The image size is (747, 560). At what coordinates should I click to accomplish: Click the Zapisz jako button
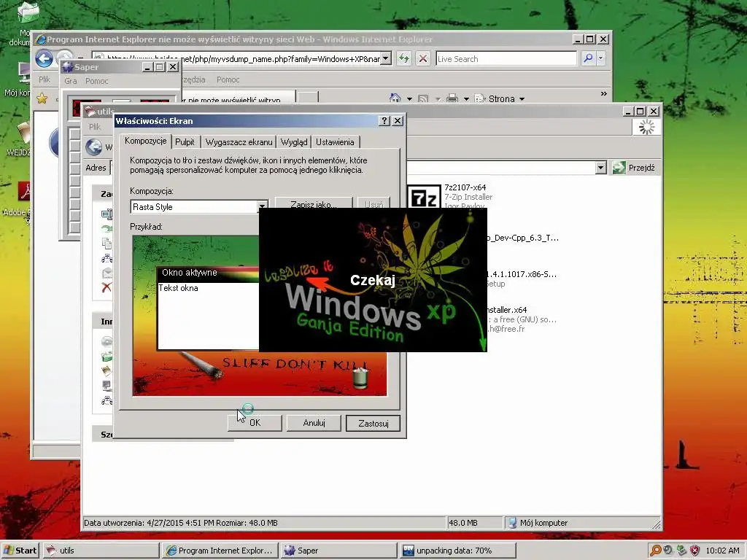point(314,204)
